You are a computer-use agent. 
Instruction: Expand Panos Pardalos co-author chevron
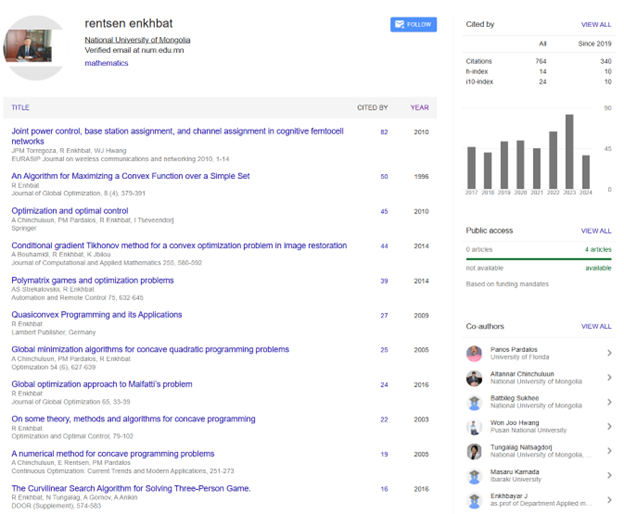tap(609, 353)
